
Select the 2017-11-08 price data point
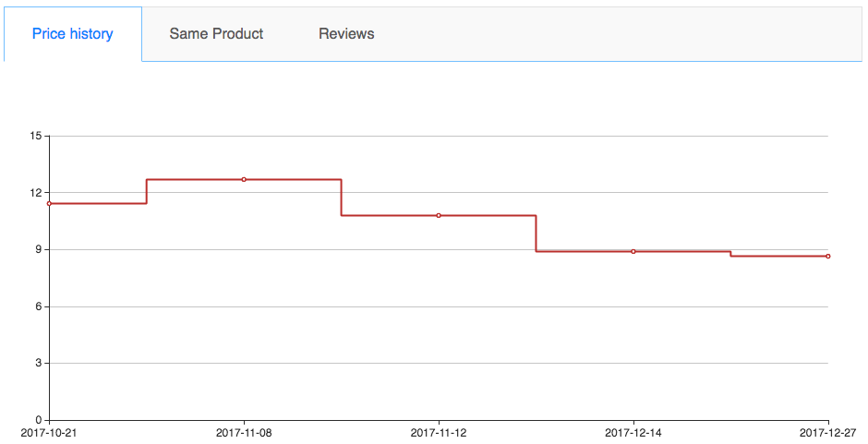[x=244, y=179]
